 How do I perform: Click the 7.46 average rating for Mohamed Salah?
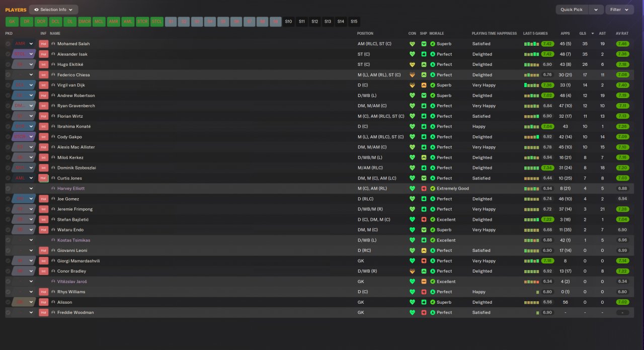click(622, 44)
